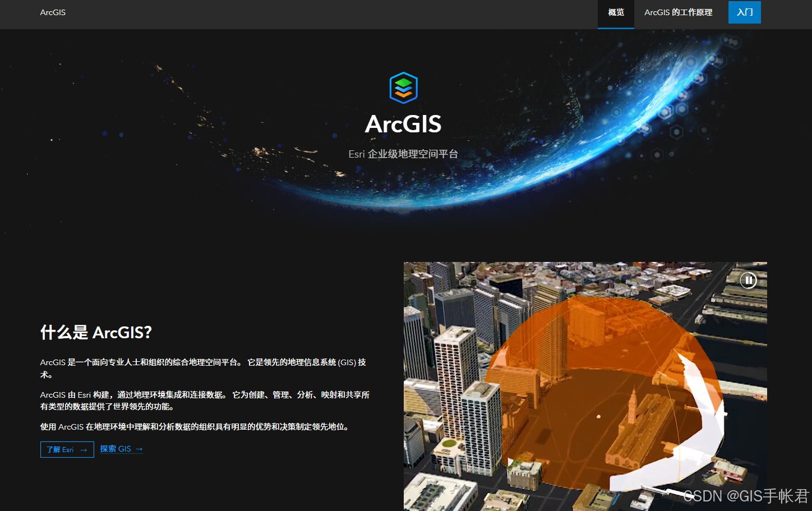This screenshot has height=511, width=812.
Task: Click the subtitle Esri 企业级地理空间平台
Action: [x=403, y=154]
